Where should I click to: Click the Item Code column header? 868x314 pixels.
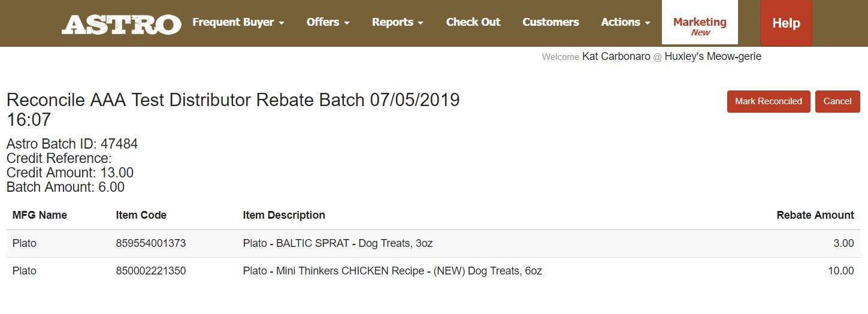click(x=141, y=215)
